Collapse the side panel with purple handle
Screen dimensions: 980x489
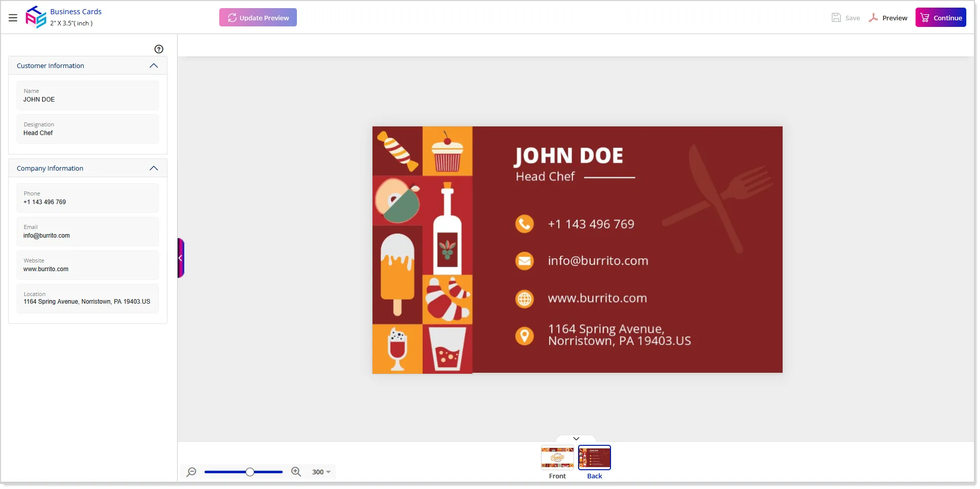coord(181,258)
